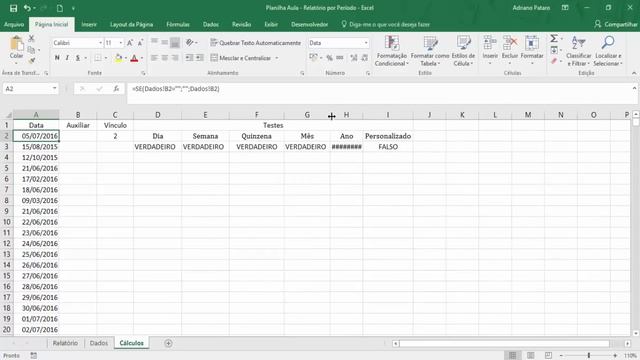Toggle bold formatting (N)
This screenshot has height=360, width=640.
coord(57,58)
